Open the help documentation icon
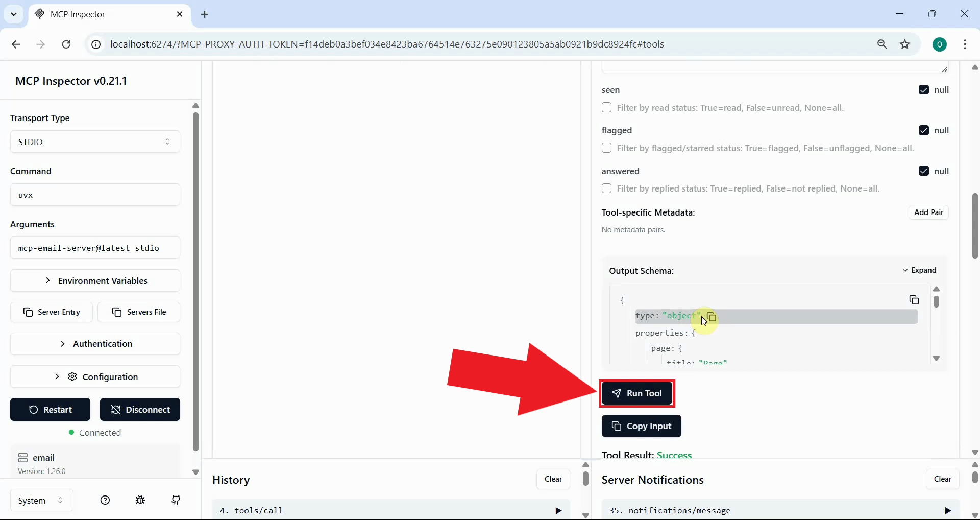 (x=105, y=500)
